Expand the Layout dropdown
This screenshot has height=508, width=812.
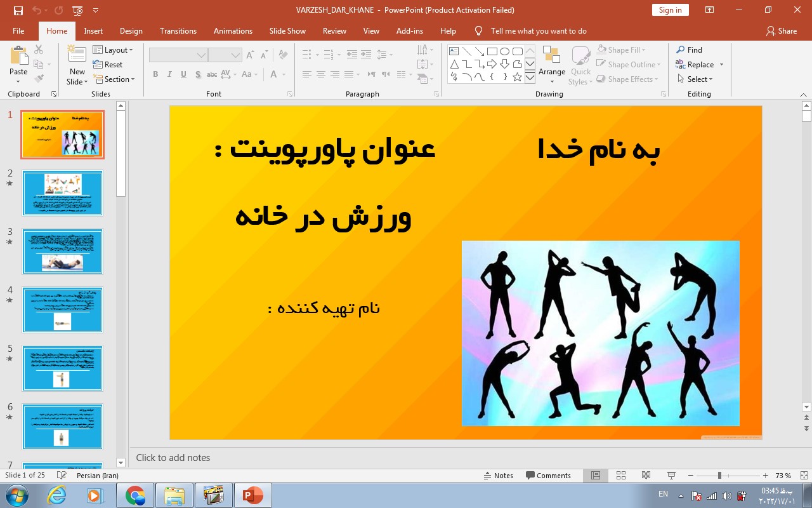tap(113, 50)
